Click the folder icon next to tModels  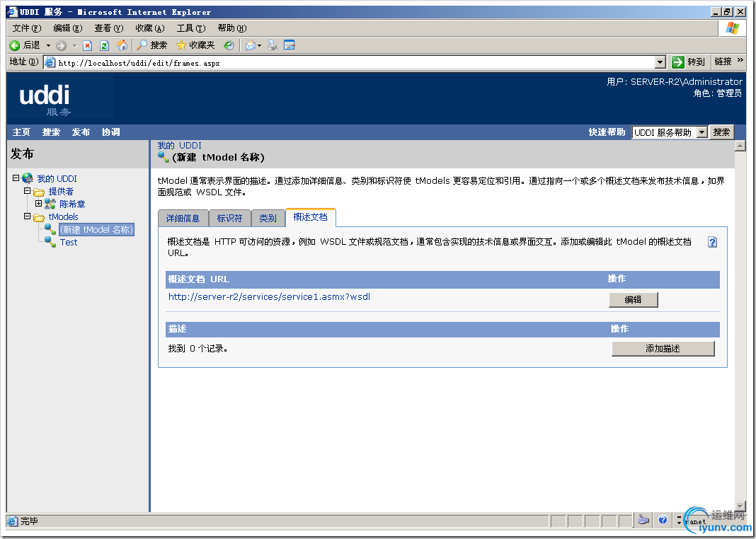pos(39,217)
